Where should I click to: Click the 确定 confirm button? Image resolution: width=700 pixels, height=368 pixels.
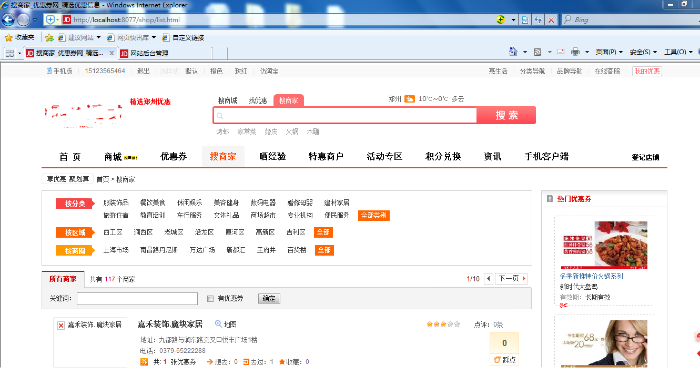click(x=269, y=298)
